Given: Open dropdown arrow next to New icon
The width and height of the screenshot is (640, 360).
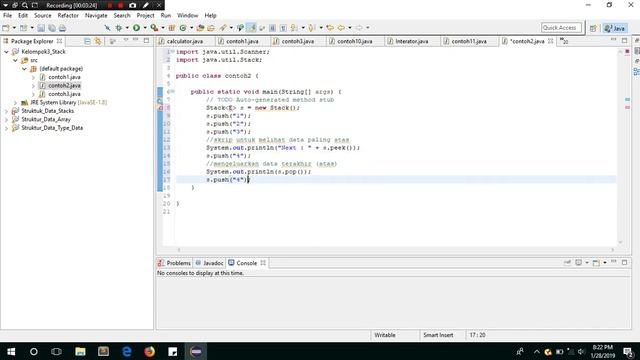Looking at the screenshot, I should point(14,28).
